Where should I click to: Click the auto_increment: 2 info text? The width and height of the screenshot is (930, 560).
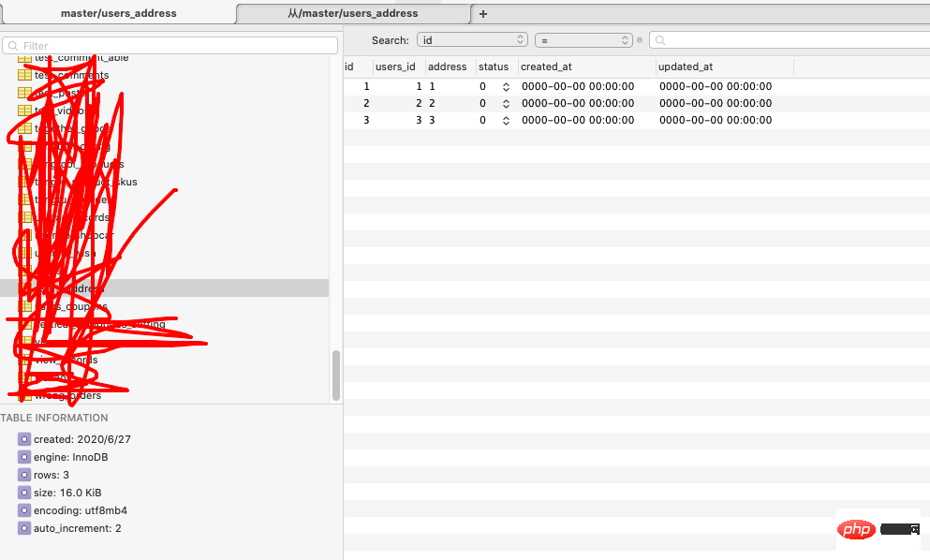point(77,528)
